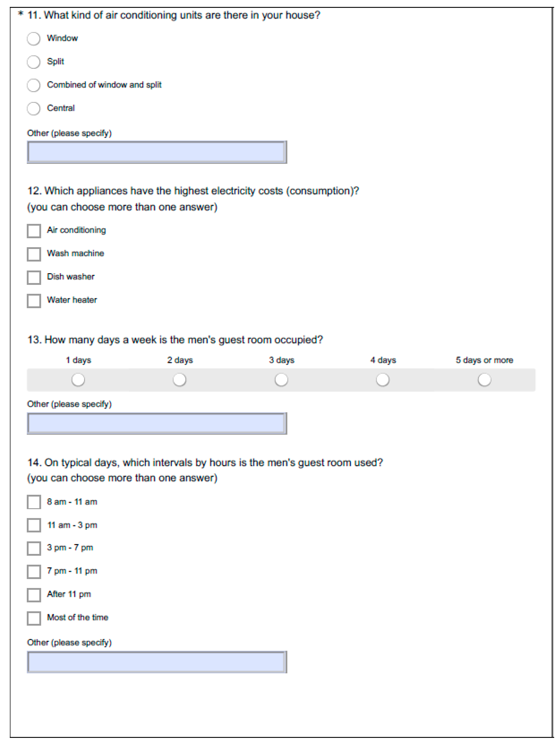Pick the 5 days or more option

coord(484,380)
